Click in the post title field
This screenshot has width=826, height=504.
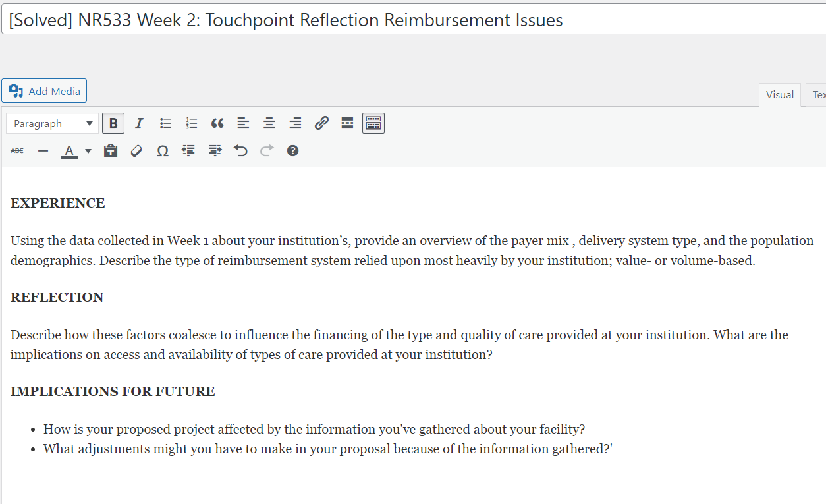click(x=413, y=20)
